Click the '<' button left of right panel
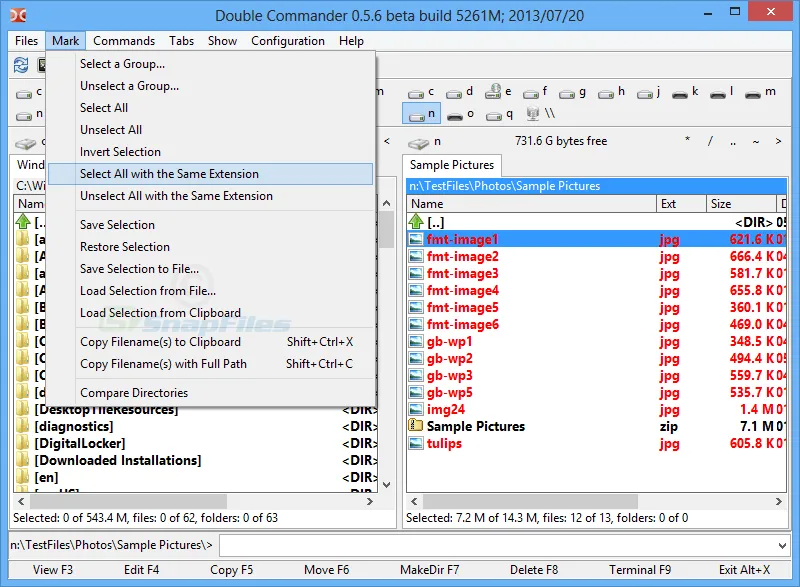 tap(387, 141)
